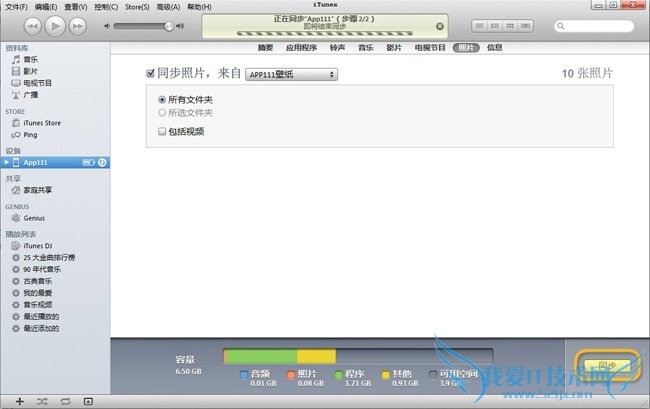Open the 帮助(H) menu

(199, 7)
